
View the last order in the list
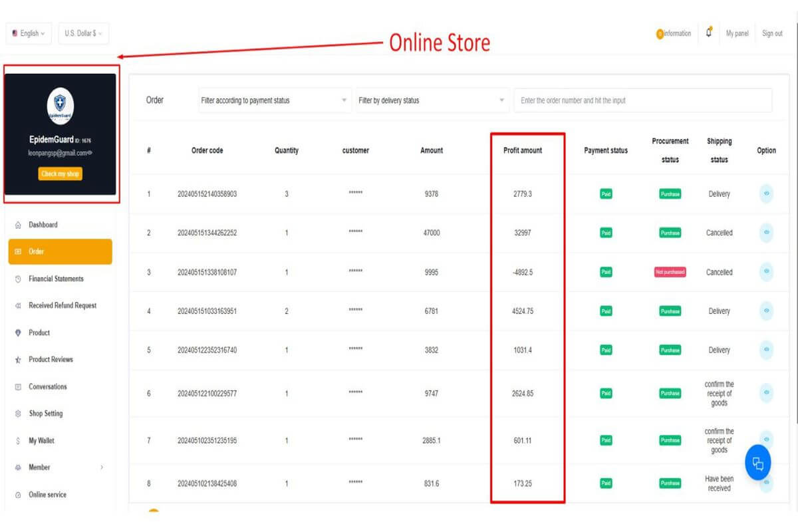pyautogui.click(x=766, y=483)
